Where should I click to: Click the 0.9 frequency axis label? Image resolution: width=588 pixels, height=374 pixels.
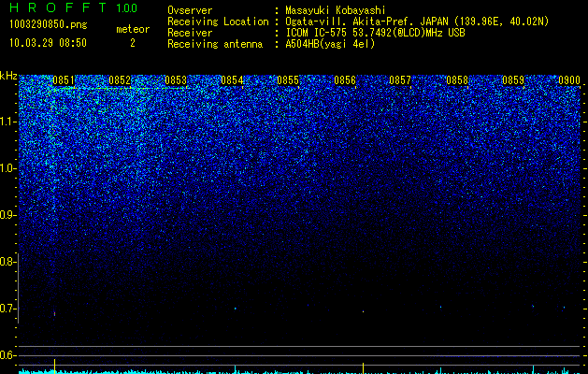coord(7,215)
